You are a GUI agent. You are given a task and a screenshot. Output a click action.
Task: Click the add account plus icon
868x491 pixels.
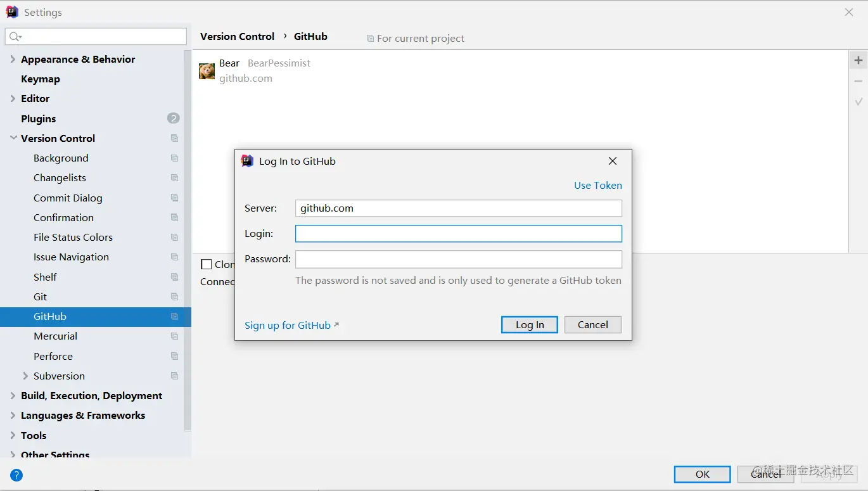(x=858, y=61)
